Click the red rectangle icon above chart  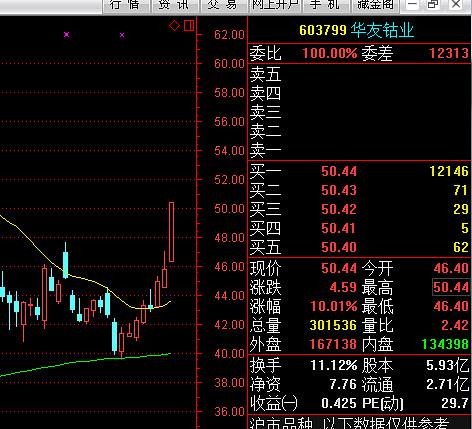click(189, 25)
